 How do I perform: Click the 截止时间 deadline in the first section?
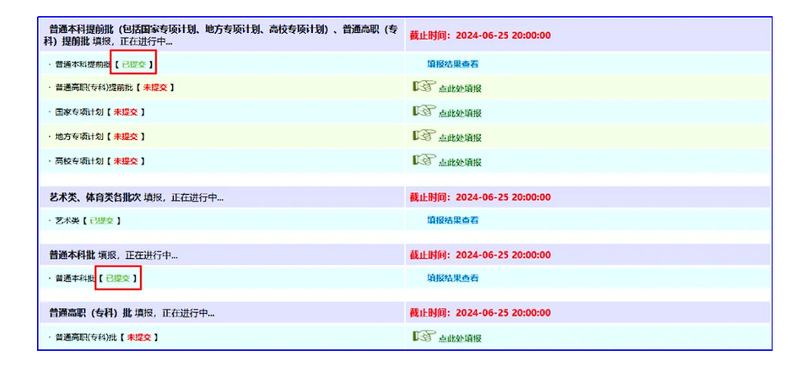click(480, 36)
